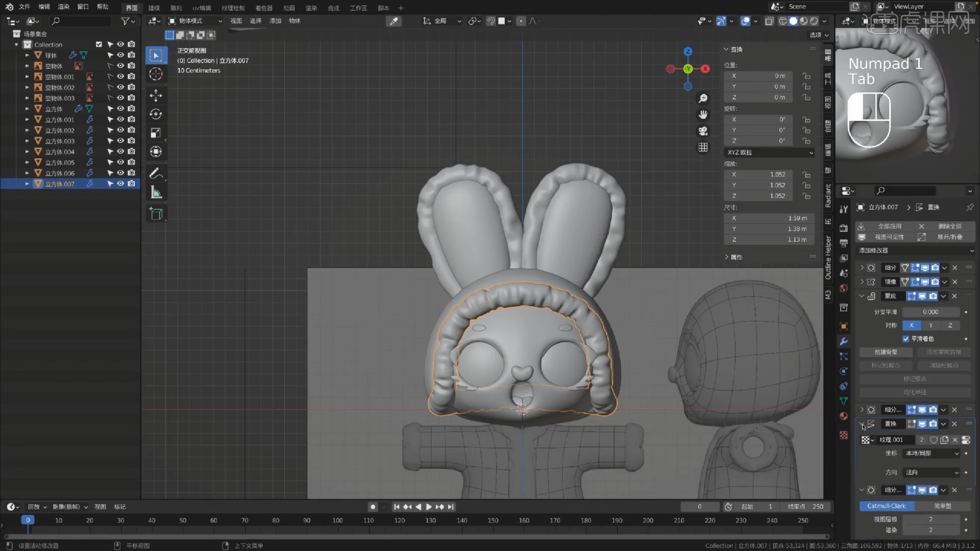Open the Texture properties checker tab

(x=844, y=435)
